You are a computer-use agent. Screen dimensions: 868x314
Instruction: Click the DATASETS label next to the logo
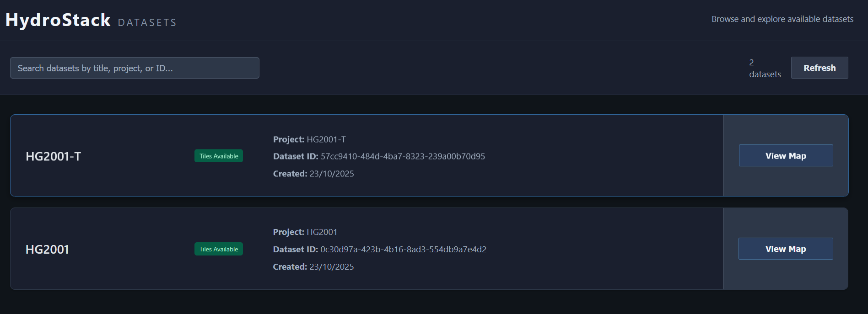click(x=147, y=21)
